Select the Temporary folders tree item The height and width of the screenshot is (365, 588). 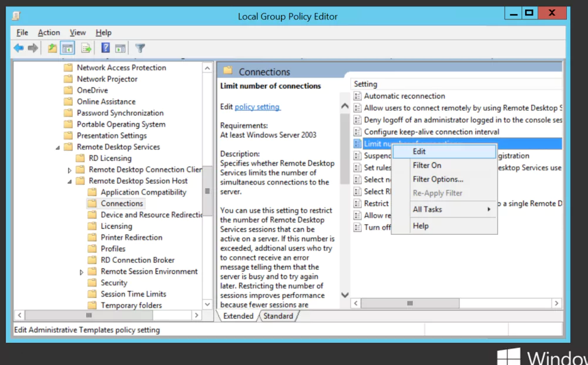click(131, 305)
